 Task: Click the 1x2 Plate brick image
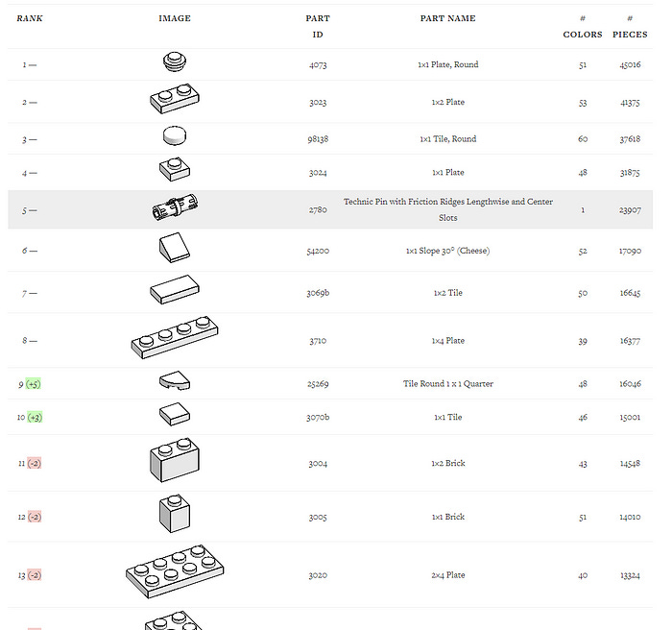tap(175, 99)
